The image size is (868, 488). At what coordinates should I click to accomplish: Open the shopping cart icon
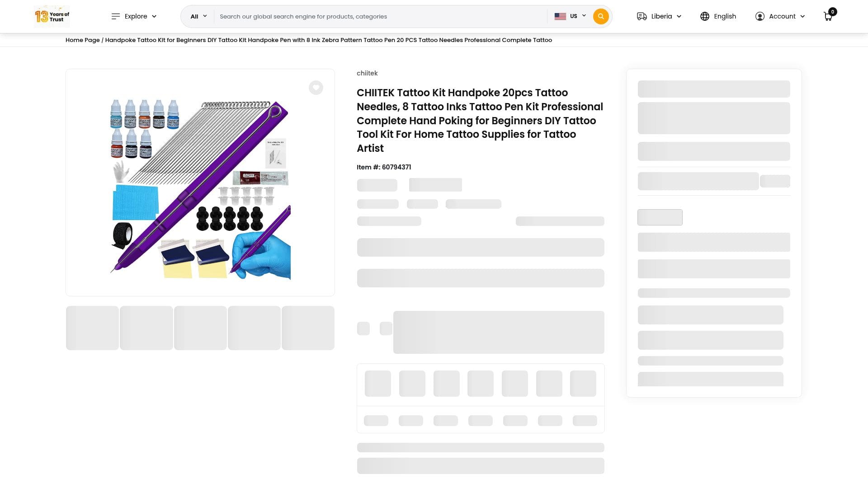pyautogui.click(x=828, y=16)
